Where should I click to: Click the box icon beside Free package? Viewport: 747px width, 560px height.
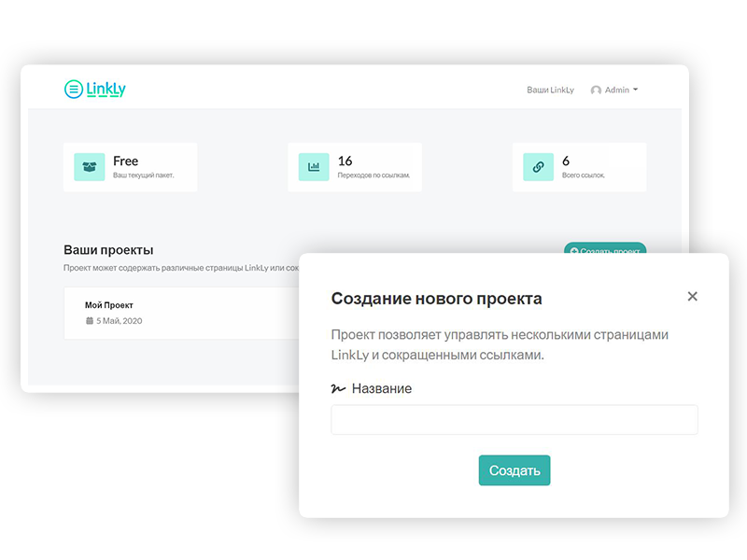pyautogui.click(x=89, y=167)
